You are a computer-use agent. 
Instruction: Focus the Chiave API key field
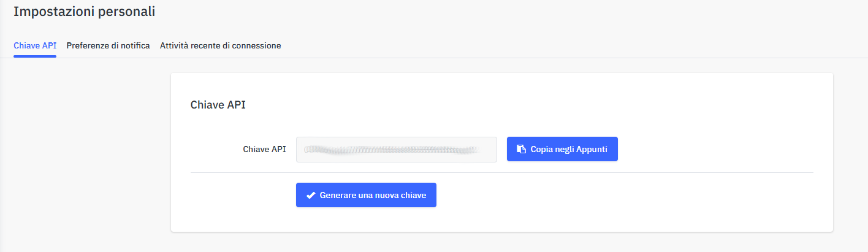(396, 150)
